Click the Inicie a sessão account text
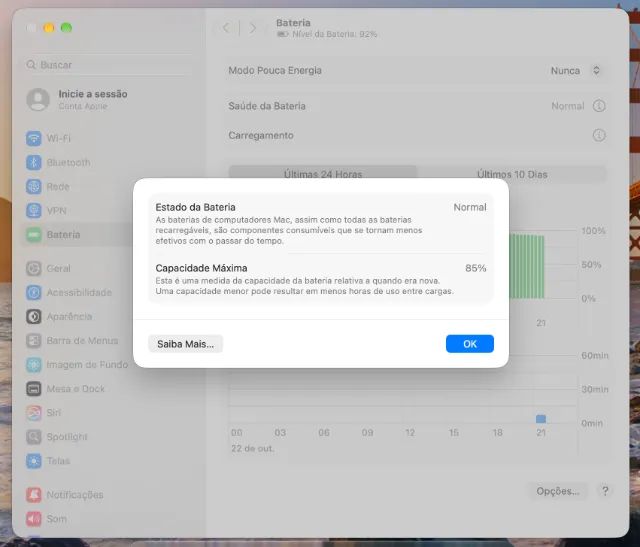The height and width of the screenshot is (547, 640). [93, 94]
